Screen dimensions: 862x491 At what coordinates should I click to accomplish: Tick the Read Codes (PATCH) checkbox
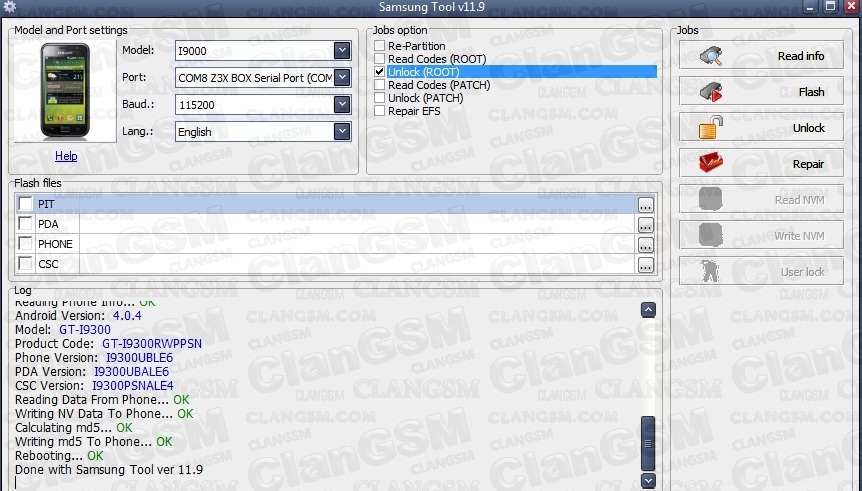coord(379,85)
